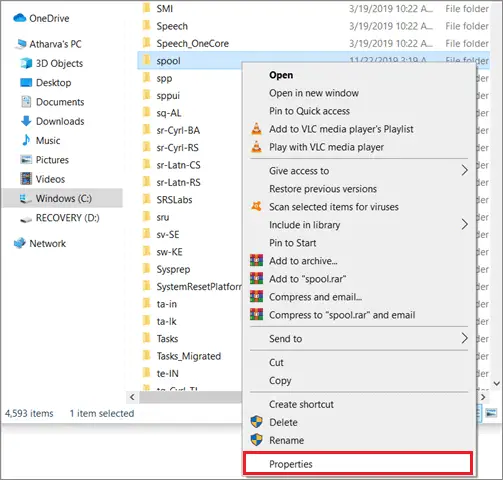Choose Pin to Start

[292, 243]
